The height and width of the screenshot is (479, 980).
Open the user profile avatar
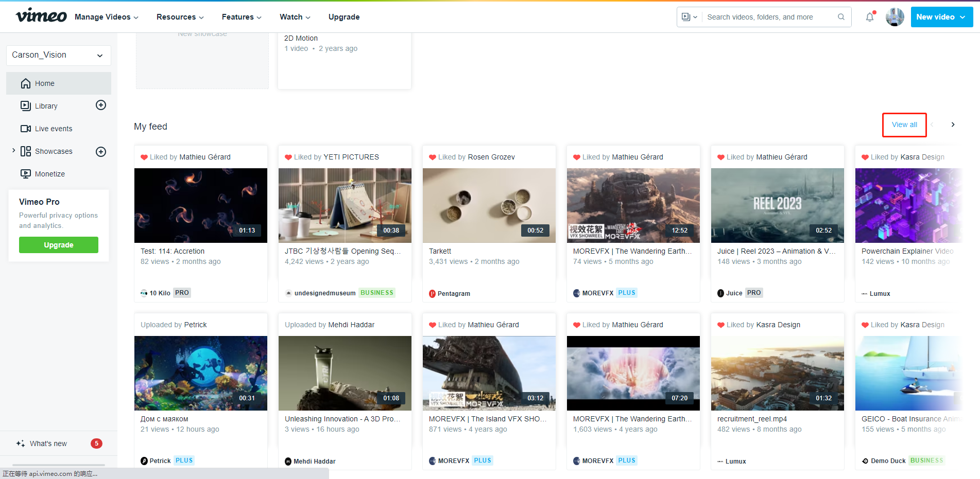895,17
